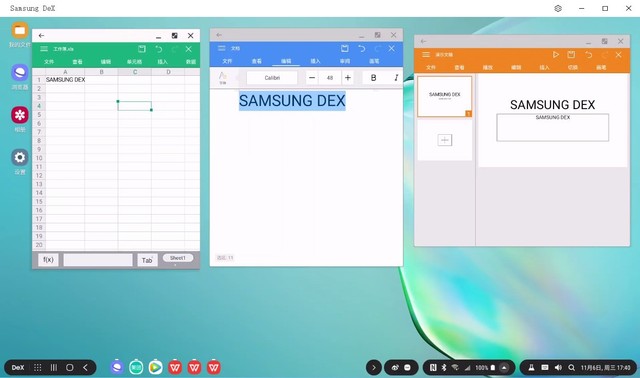
Task: Expand the taskbar right chevron
Action: tap(373, 367)
